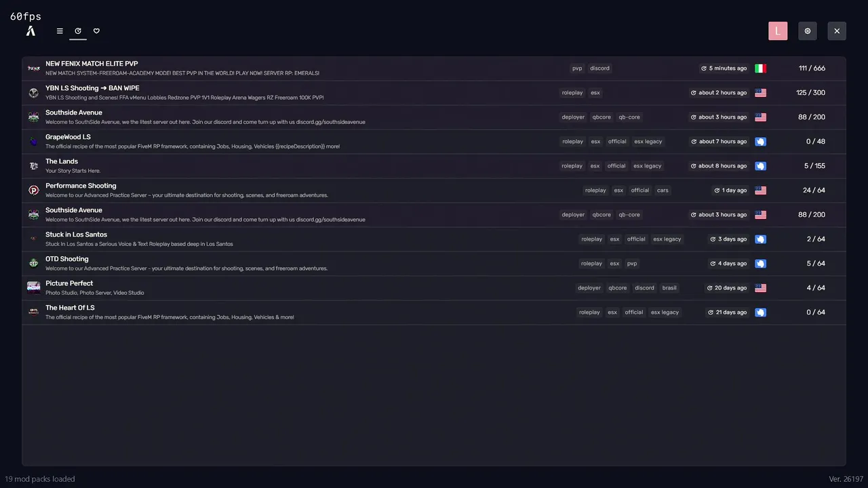Open The Heart Of LS server
The width and height of the screenshot is (868, 488).
pos(70,308)
